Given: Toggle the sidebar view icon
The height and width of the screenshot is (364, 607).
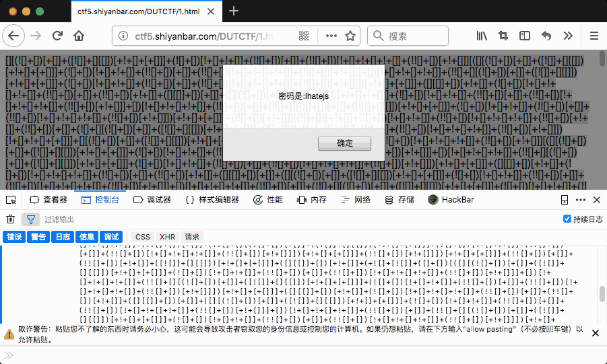Looking at the screenshot, I should [x=525, y=36].
